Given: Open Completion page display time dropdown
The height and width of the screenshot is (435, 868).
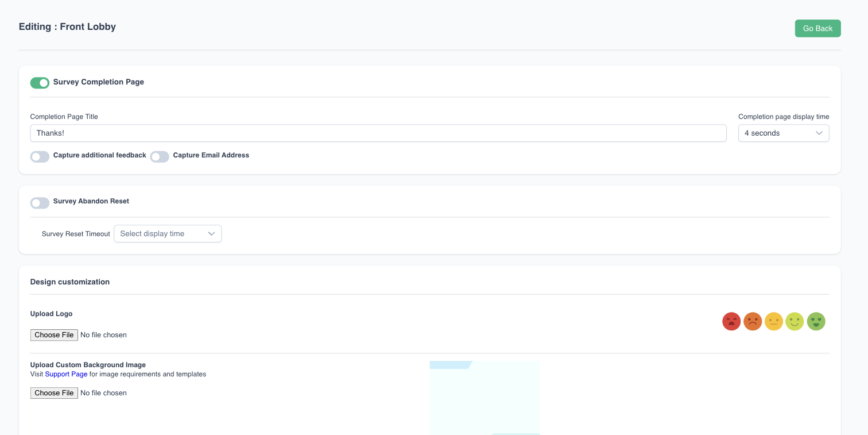Looking at the screenshot, I should pos(784,133).
